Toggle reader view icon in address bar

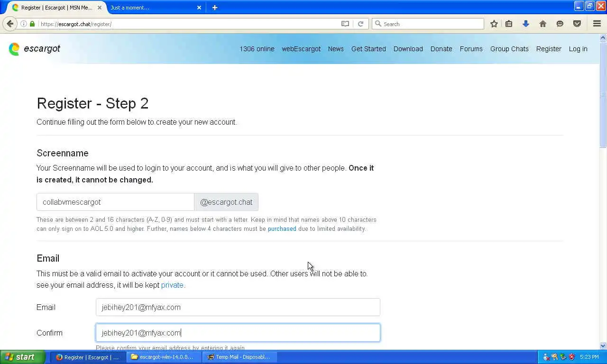pos(345,24)
